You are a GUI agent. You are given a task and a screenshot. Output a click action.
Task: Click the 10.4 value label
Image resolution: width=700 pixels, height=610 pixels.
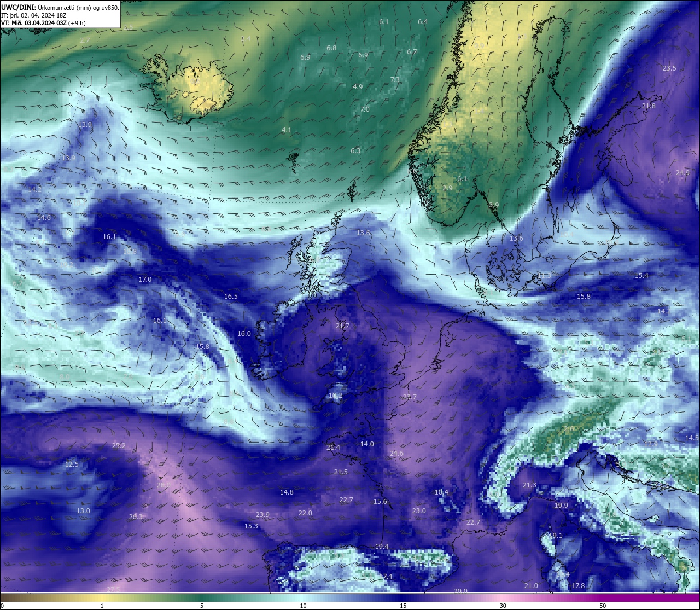coord(441,492)
